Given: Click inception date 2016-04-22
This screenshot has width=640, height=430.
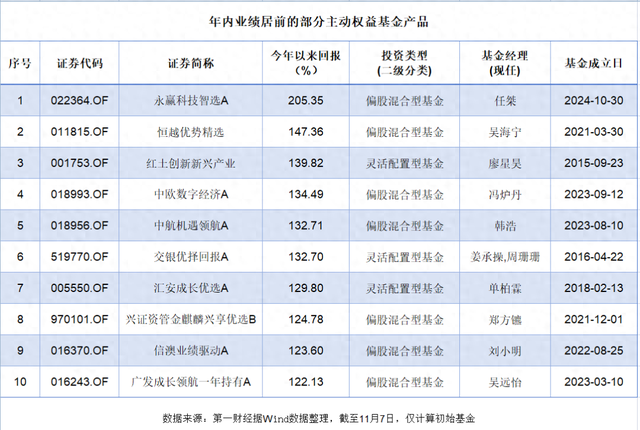Looking at the screenshot, I should pyautogui.click(x=594, y=257).
